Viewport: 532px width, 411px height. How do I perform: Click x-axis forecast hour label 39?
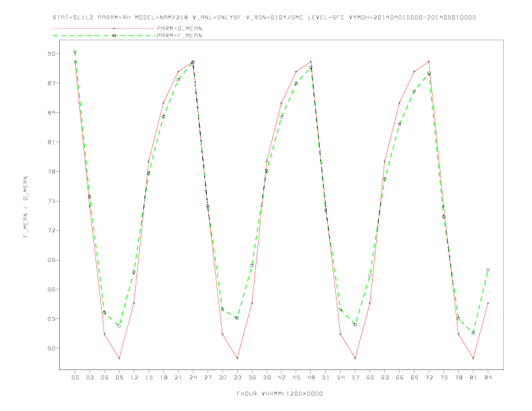pos(267,377)
